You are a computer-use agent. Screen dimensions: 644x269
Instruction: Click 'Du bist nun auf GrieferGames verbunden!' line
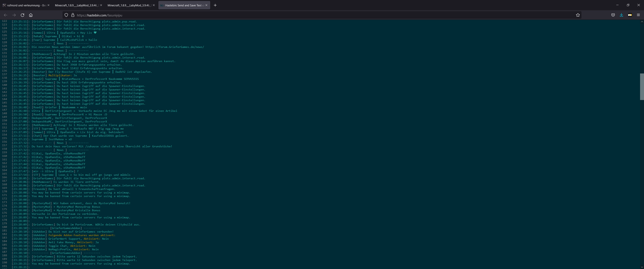point(63,232)
